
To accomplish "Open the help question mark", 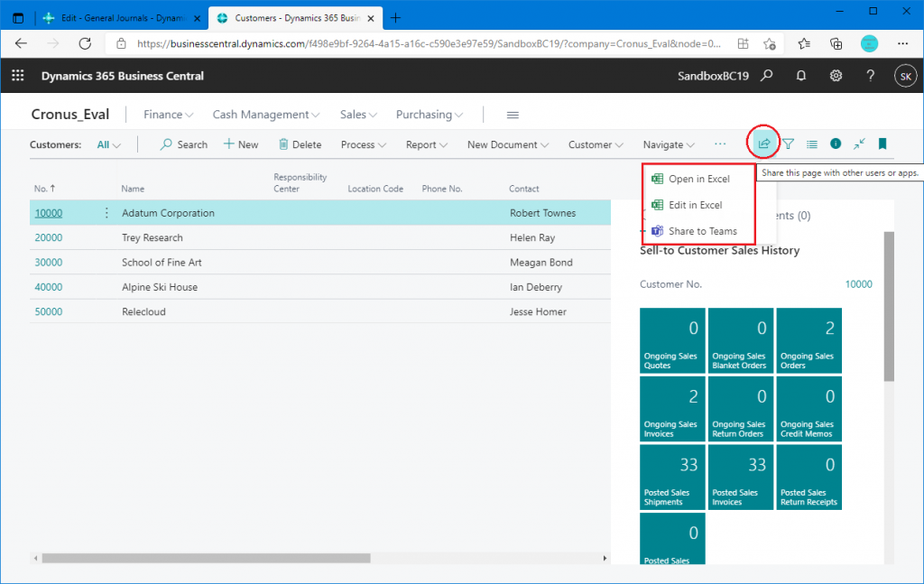I will 871,76.
